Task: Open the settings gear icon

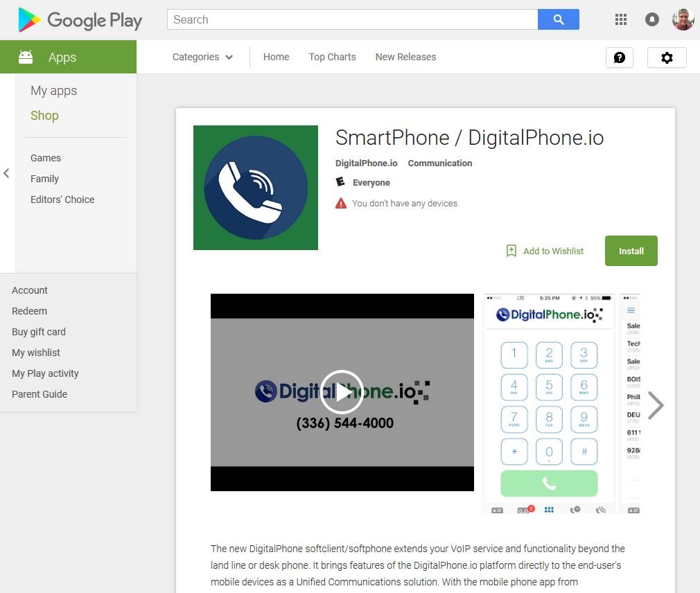Action: [x=667, y=57]
